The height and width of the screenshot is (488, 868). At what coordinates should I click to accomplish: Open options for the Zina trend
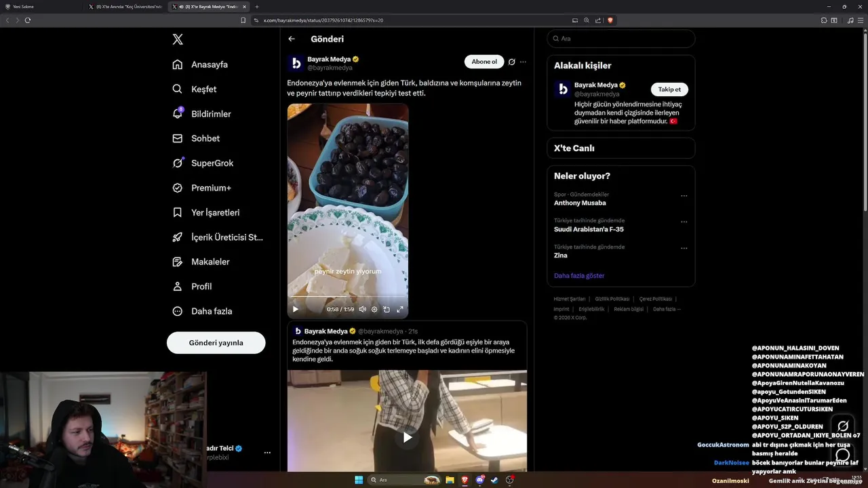[x=684, y=248]
